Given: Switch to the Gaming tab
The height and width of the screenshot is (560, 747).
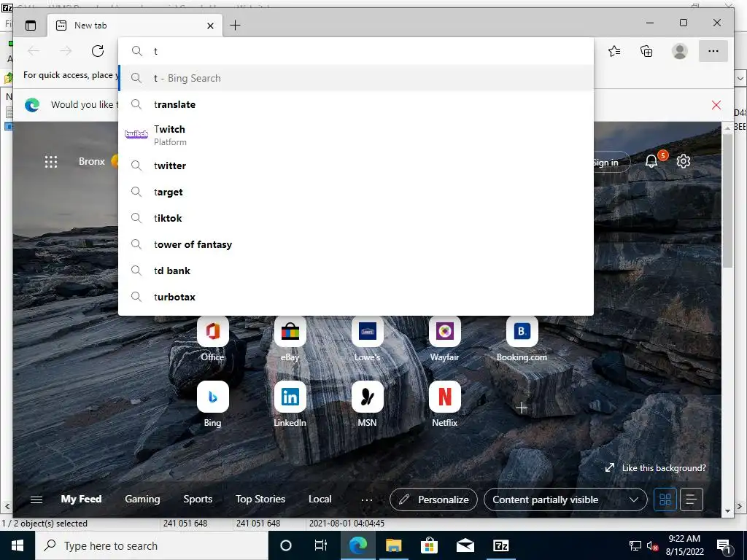Looking at the screenshot, I should (x=142, y=499).
